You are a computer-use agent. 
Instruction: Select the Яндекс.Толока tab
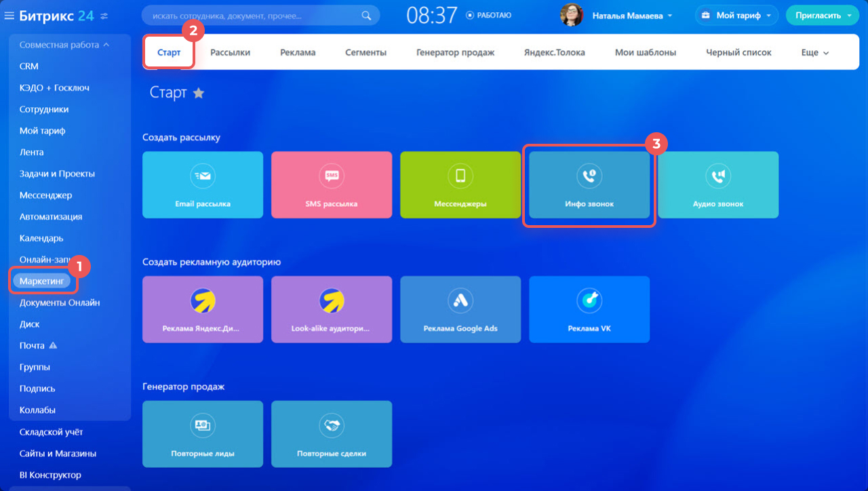tap(555, 52)
